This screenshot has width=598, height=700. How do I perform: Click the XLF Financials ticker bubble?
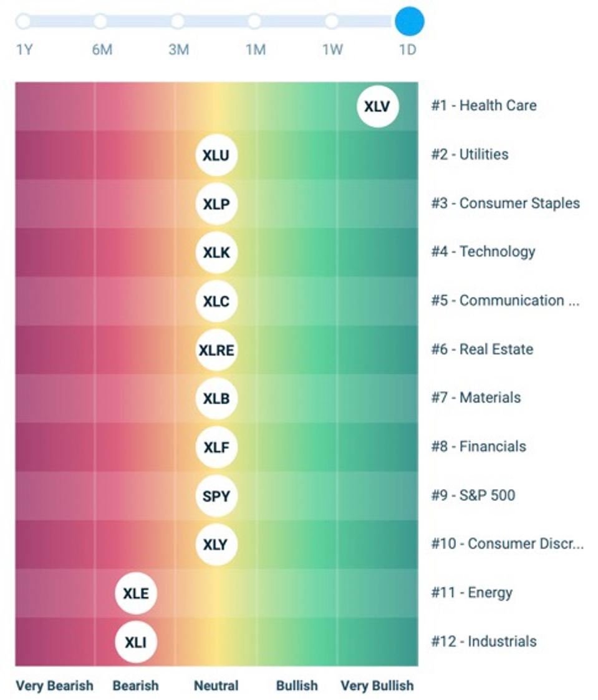(x=216, y=447)
